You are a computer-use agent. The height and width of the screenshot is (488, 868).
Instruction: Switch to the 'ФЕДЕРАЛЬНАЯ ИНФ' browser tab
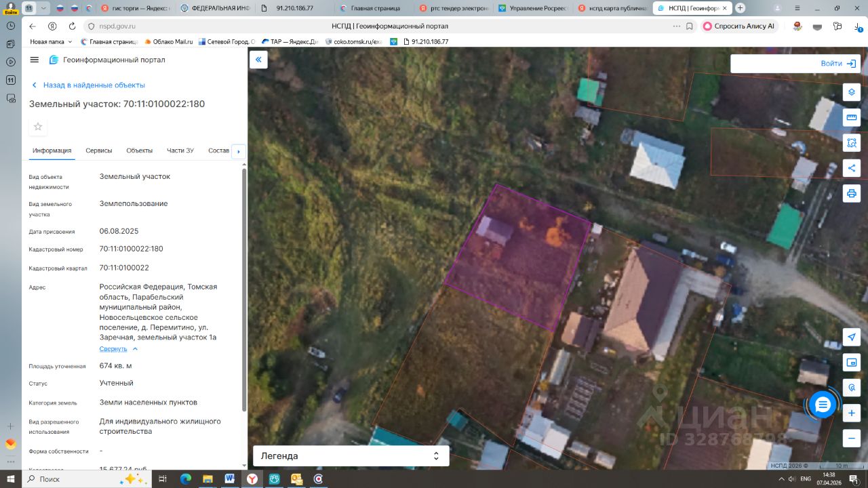(216, 8)
